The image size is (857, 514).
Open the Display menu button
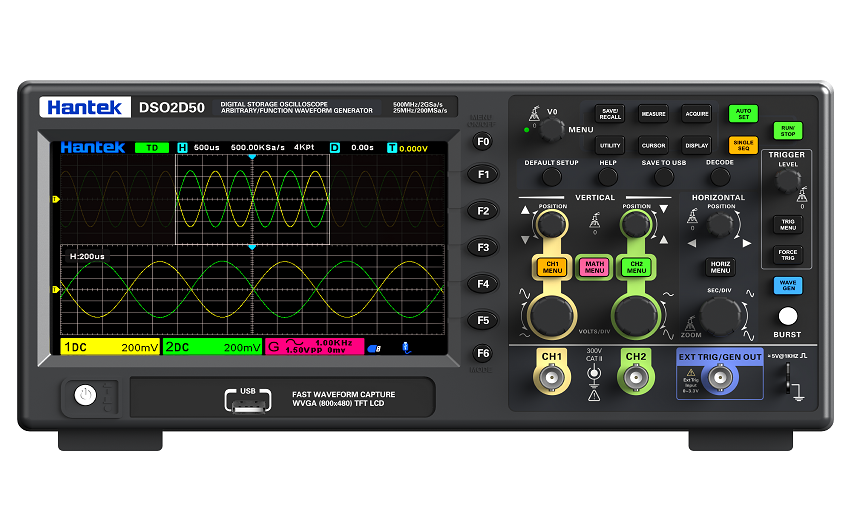click(x=697, y=145)
